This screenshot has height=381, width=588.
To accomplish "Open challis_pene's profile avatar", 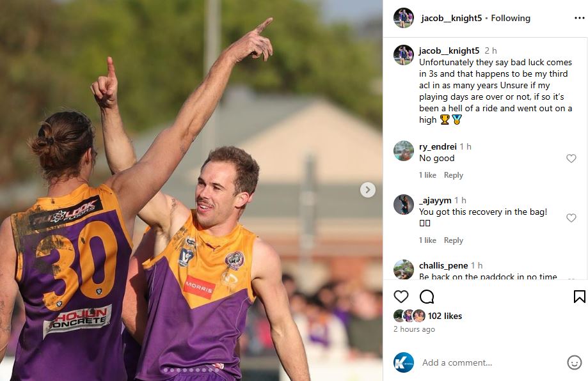I will click(x=404, y=269).
